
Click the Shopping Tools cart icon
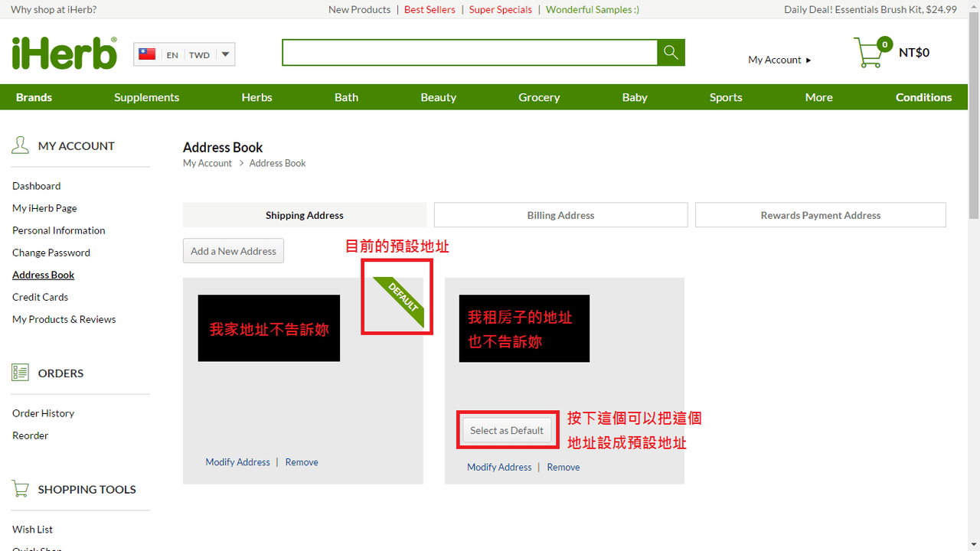pos(21,489)
